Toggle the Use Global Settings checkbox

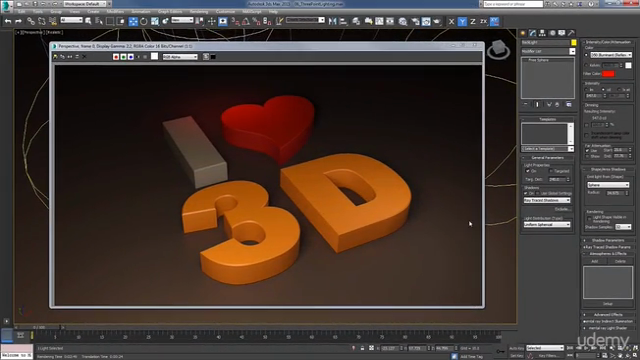click(538, 193)
